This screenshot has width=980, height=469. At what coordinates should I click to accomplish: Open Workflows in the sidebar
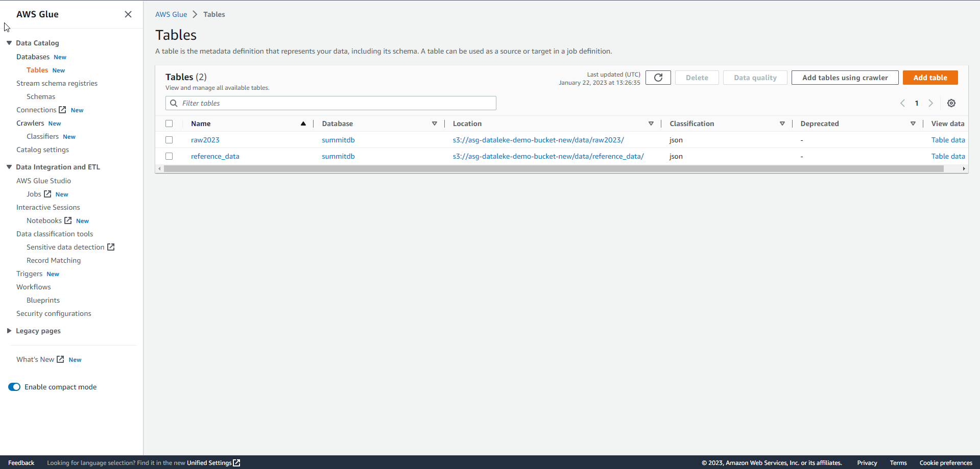pos(34,287)
